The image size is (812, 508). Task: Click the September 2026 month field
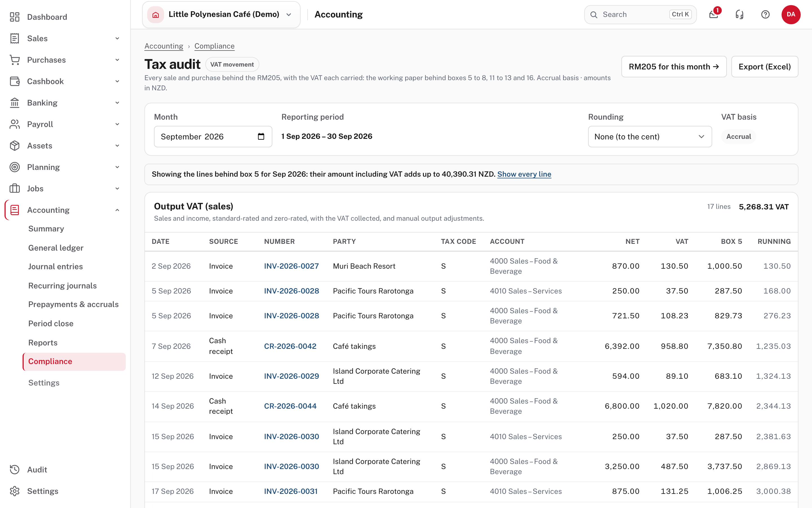click(x=213, y=136)
